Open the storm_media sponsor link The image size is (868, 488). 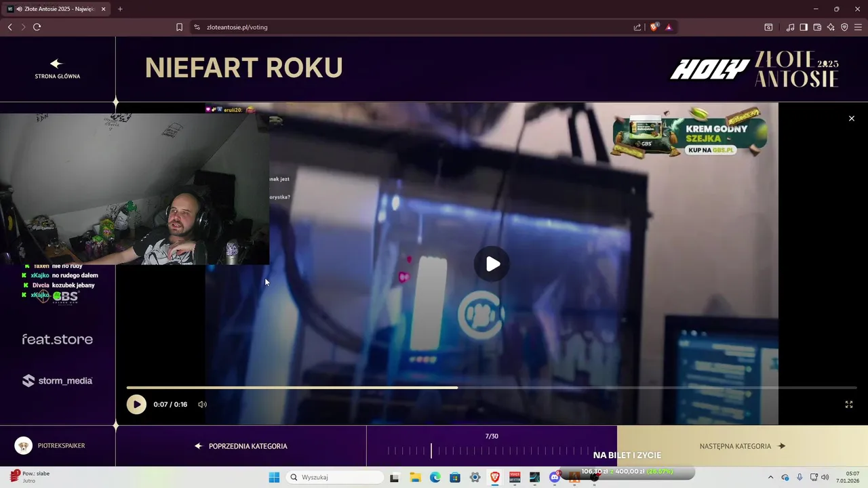(57, 381)
